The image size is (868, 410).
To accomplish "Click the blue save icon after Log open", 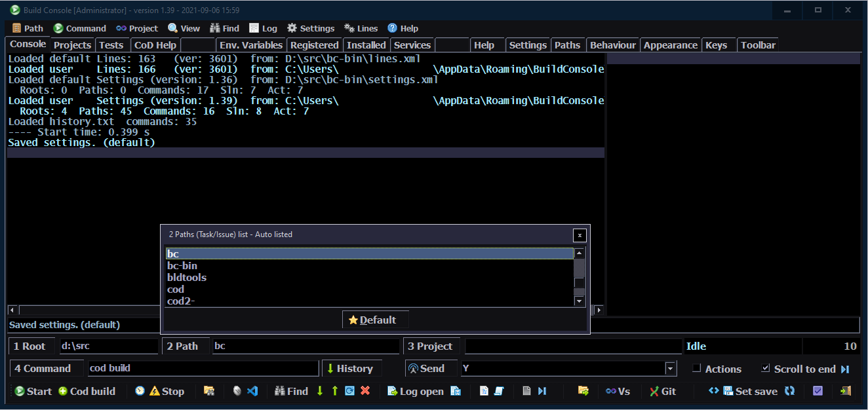I will pyautogui.click(x=456, y=391).
